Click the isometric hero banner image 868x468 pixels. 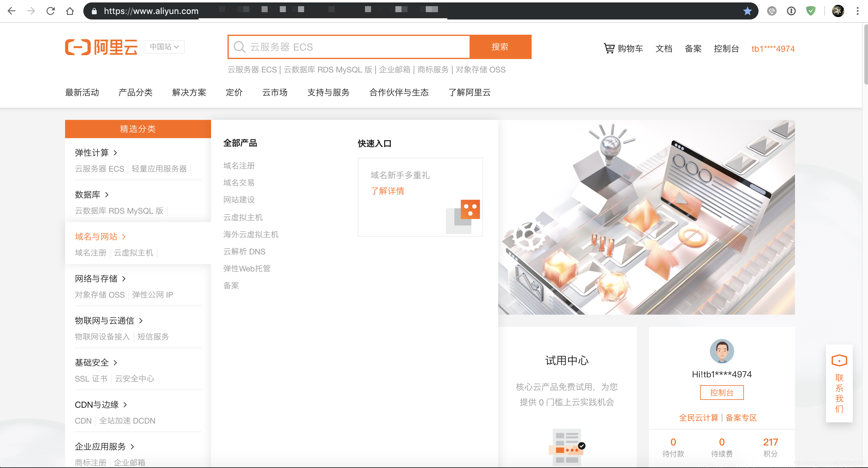click(646, 217)
